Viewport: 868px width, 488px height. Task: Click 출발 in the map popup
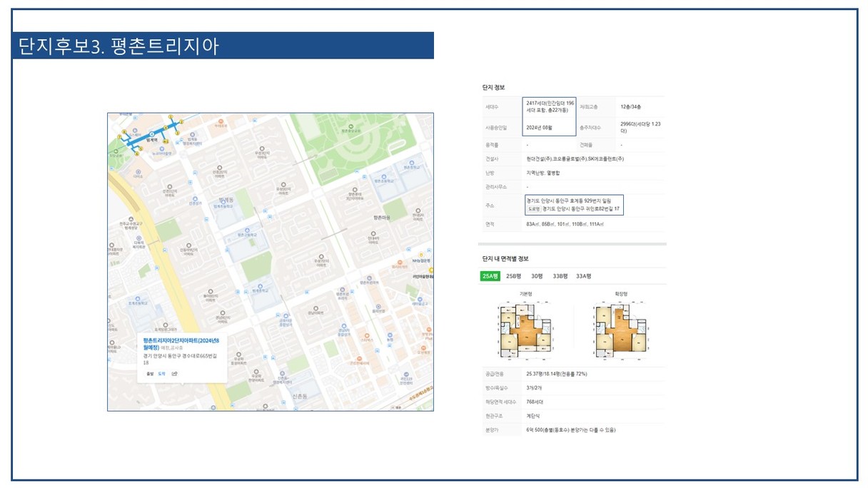click(150, 373)
